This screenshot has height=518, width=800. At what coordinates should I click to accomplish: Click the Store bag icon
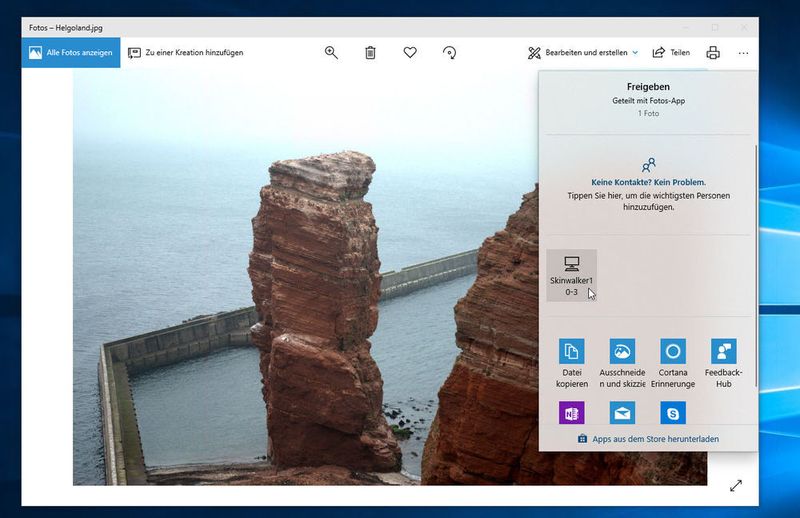(x=582, y=439)
